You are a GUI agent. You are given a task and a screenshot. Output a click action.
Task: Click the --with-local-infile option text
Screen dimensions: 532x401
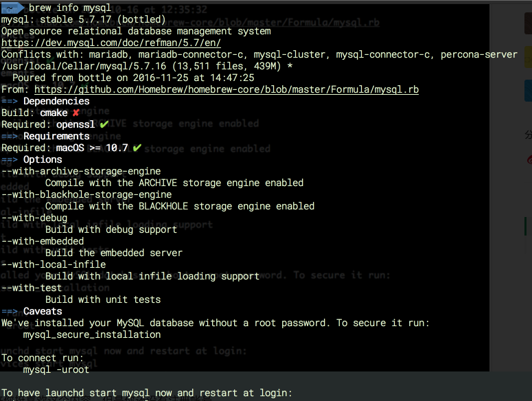(54, 264)
